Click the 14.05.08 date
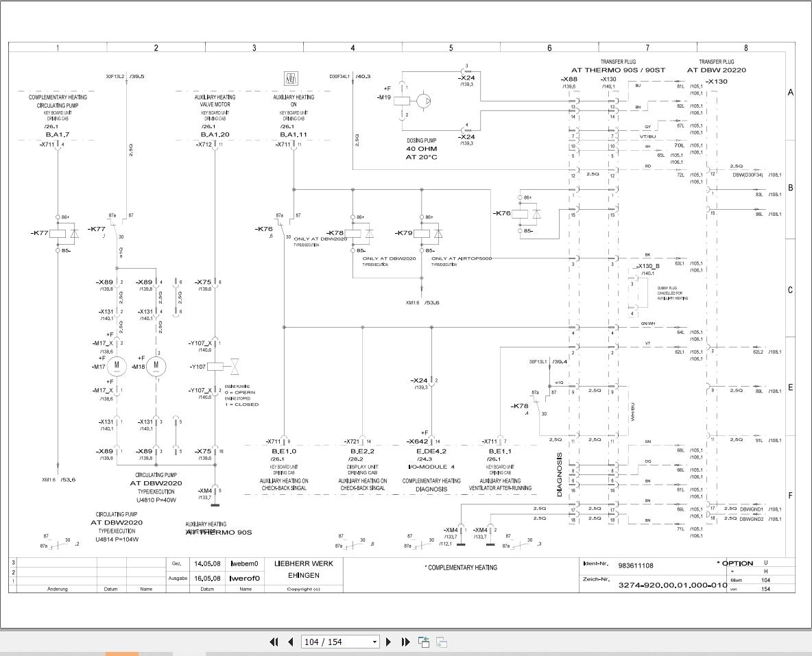Image resolution: width=812 pixels, height=656 pixels. point(207,564)
